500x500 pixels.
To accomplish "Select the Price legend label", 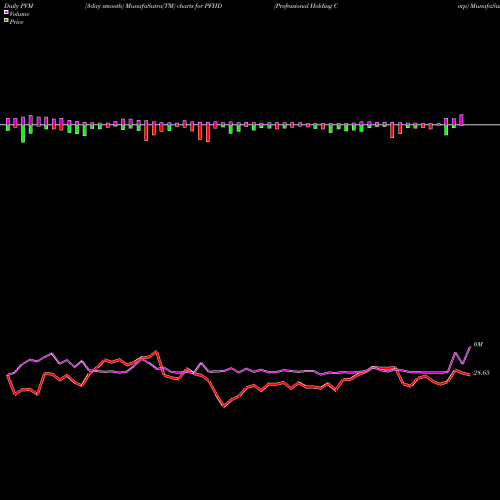I will coord(16,22).
